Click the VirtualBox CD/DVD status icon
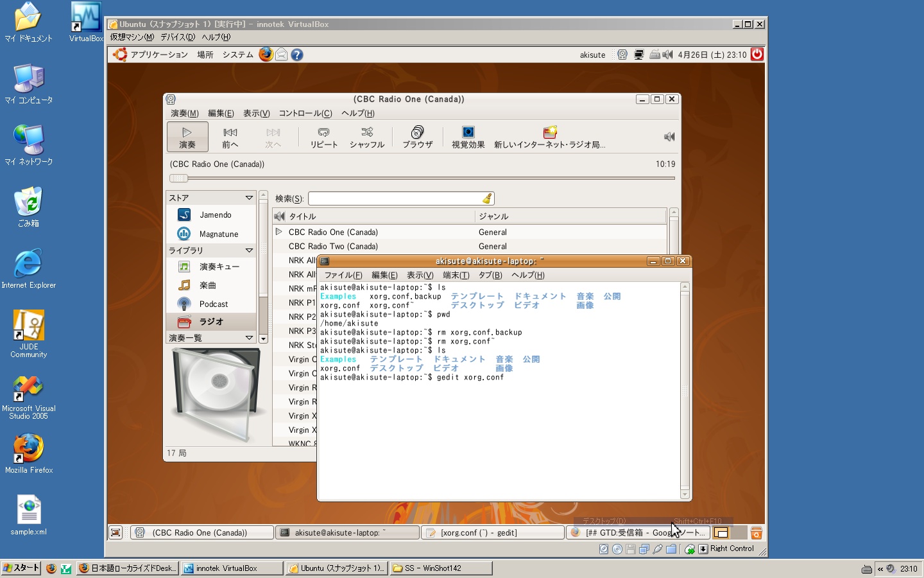This screenshot has width=924, height=578. pos(617,549)
